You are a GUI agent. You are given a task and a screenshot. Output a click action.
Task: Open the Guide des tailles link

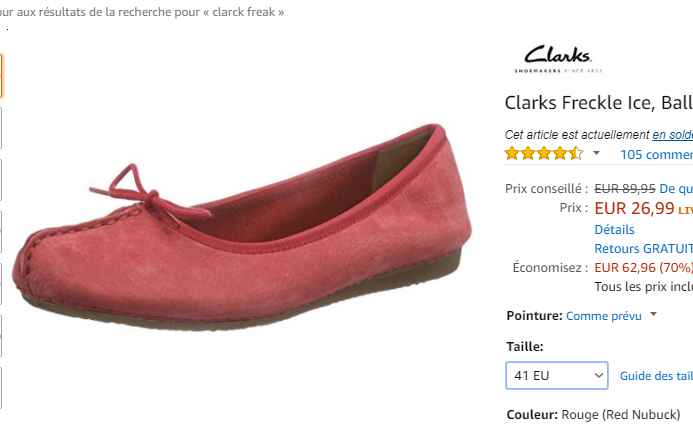[656, 376]
